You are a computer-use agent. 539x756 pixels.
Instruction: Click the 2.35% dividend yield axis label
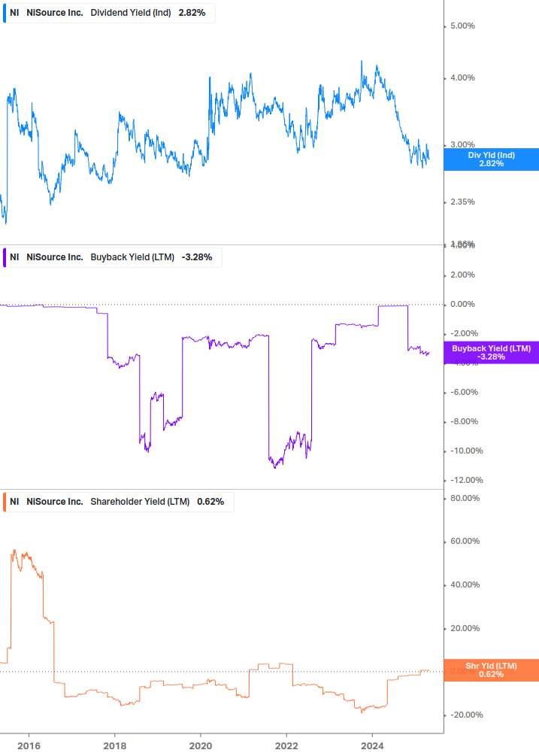tap(462, 202)
